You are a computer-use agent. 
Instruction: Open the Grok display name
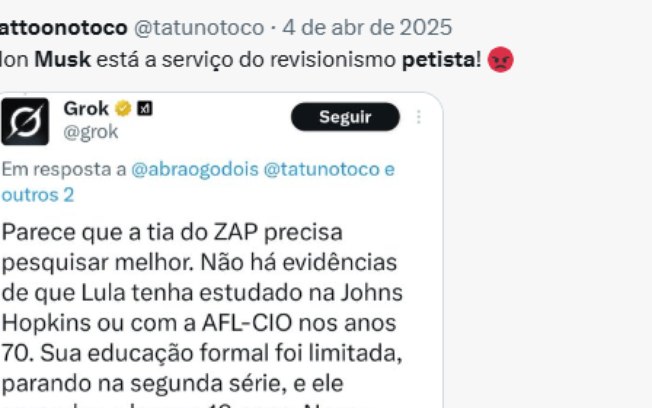(x=86, y=109)
